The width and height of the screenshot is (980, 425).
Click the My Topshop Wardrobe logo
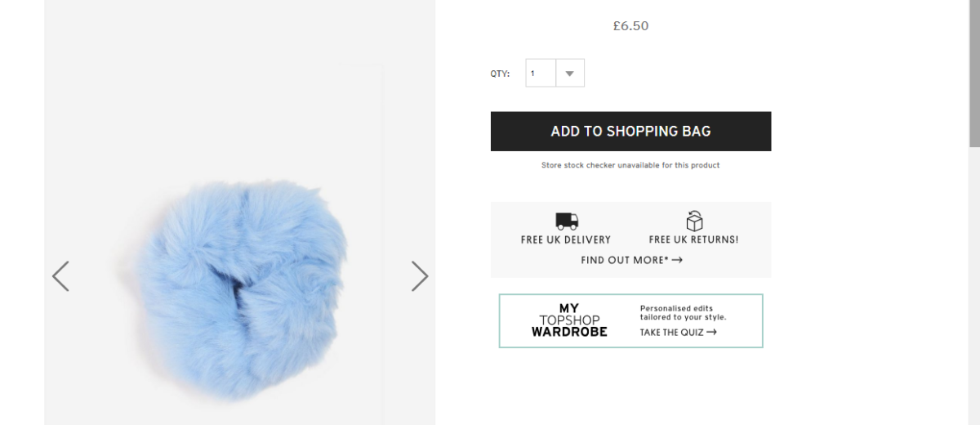pyautogui.click(x=569, y=320)
